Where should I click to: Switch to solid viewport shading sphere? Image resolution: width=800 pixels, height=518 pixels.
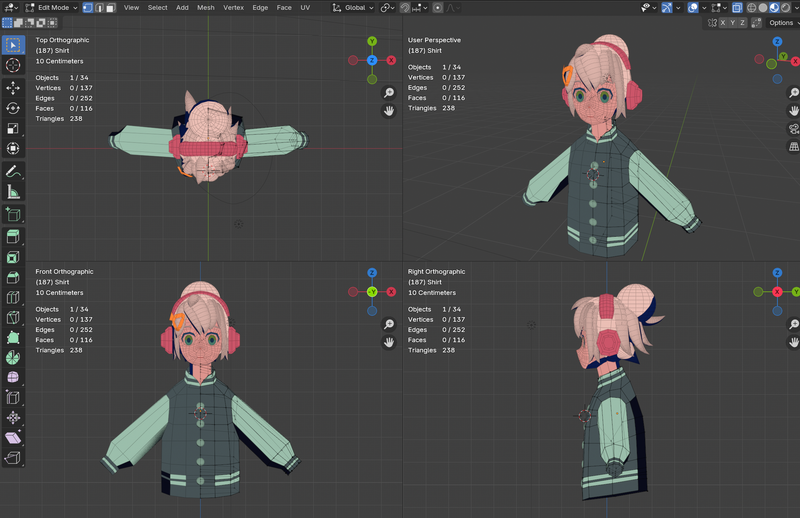(x=761, y=7)
